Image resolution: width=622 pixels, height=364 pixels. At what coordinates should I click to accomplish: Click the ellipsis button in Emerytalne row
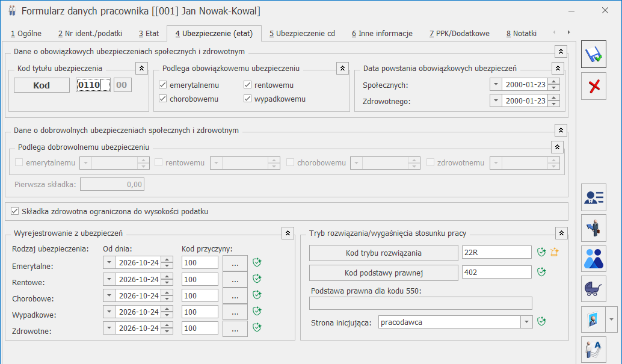pyautogui.click(x=235, y=263)
